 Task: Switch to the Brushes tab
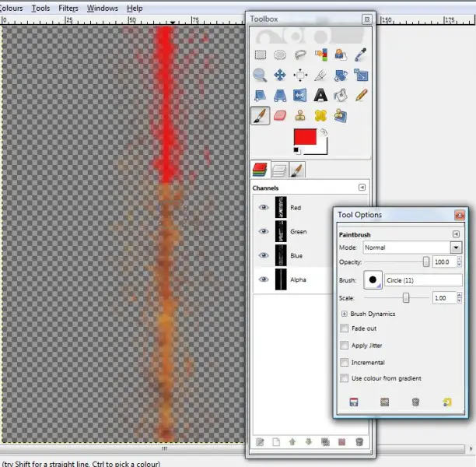[x=297, y=170]
